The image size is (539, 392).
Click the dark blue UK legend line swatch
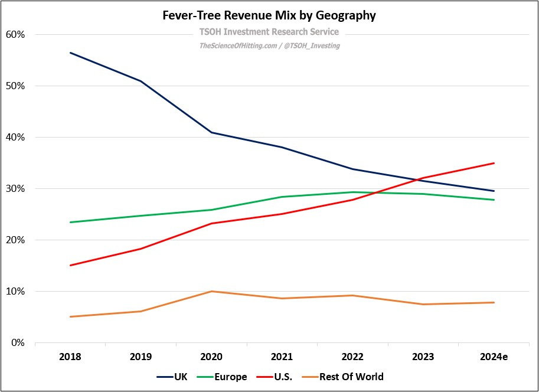[165, 377]
